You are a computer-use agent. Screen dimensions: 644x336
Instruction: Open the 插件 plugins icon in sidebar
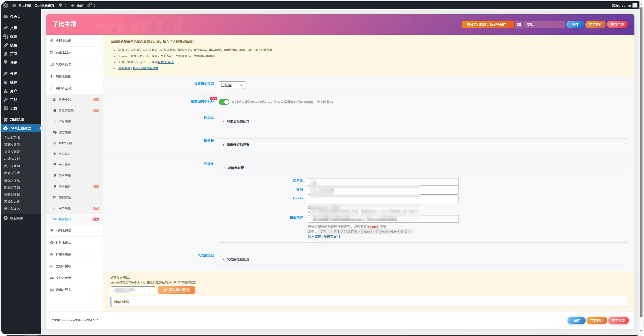pyautogui.click(x=6, y=82)
